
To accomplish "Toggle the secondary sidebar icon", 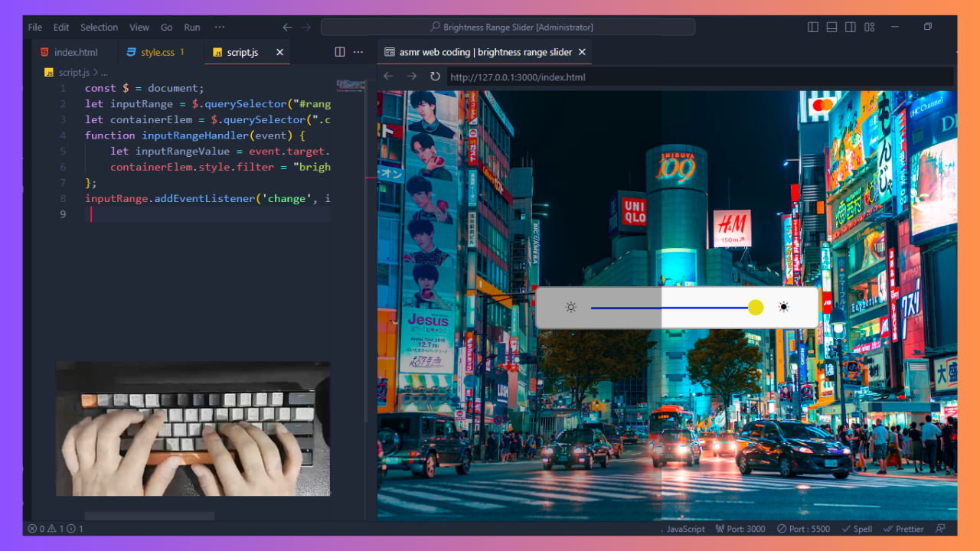I will (x=850, y=26).
